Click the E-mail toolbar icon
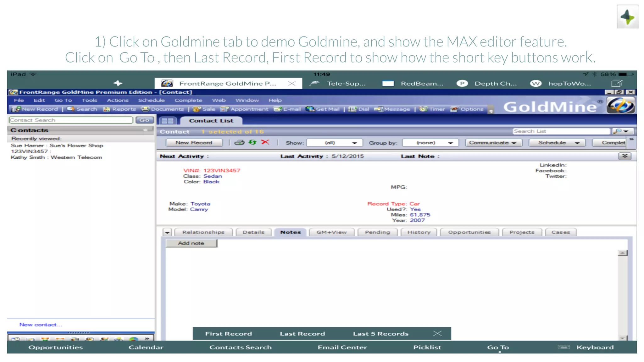Image resolution: width=644 pixels, height=362 pixels. pos(287,109)
